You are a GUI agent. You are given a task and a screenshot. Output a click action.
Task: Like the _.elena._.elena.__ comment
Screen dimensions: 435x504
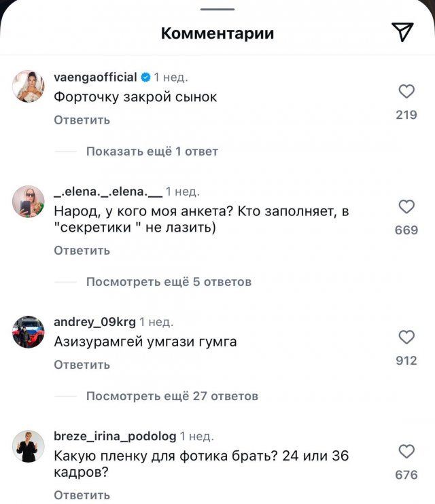click(x=406, y=207)
